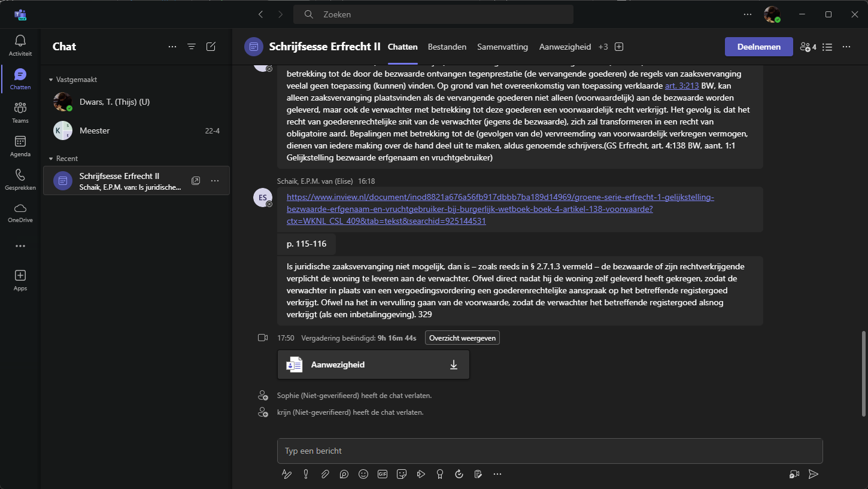868x489 pixels.
Task: Open the emoji picker
Action: coord(363,474)
